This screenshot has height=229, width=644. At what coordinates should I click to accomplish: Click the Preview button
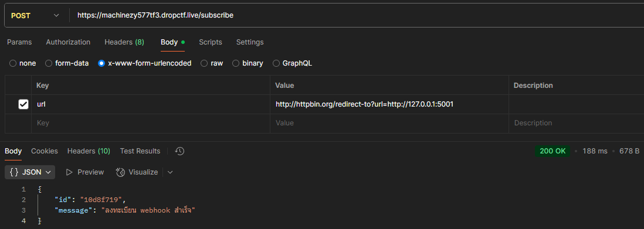85,172
